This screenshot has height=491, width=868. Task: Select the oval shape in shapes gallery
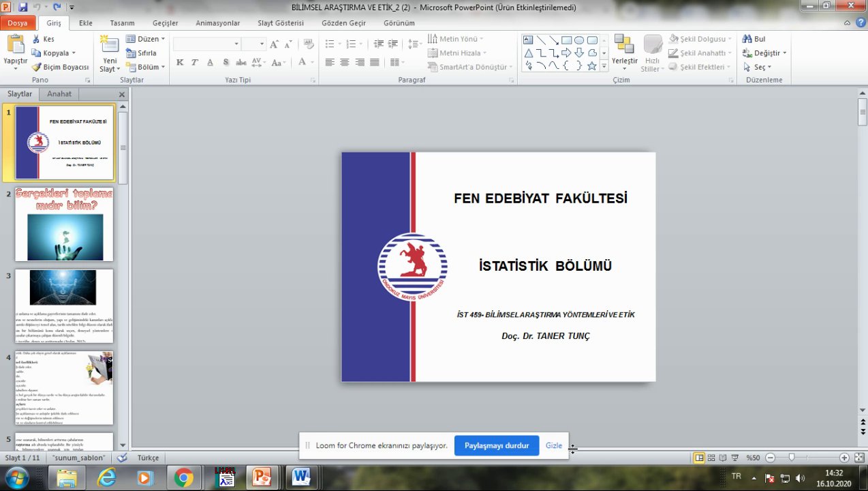pos(579,40)
